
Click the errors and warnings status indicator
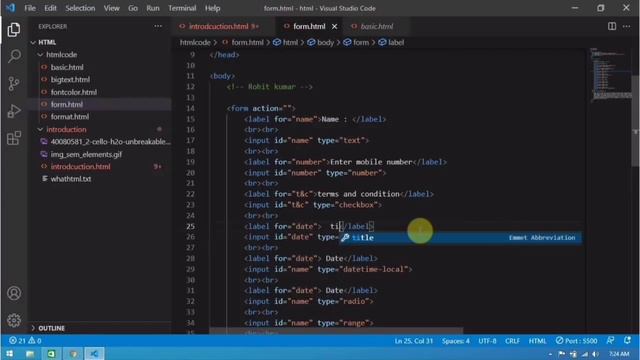coord(25,340)
